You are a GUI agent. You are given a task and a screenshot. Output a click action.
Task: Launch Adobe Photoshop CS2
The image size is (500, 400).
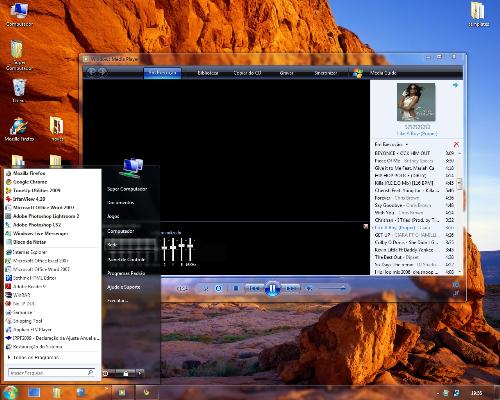point(53,225)
